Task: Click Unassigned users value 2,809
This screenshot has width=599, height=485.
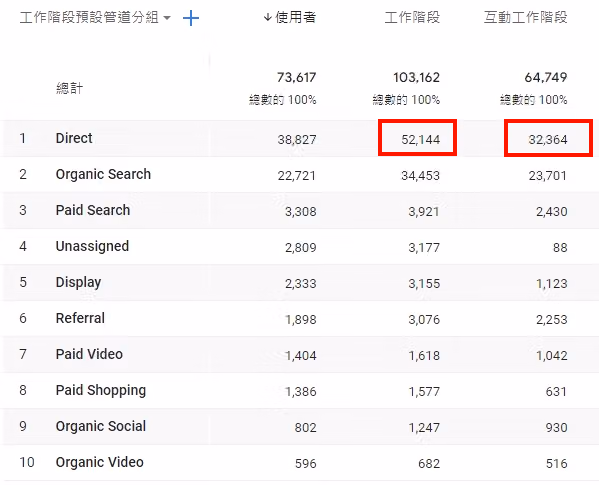Action: point(301,248)
